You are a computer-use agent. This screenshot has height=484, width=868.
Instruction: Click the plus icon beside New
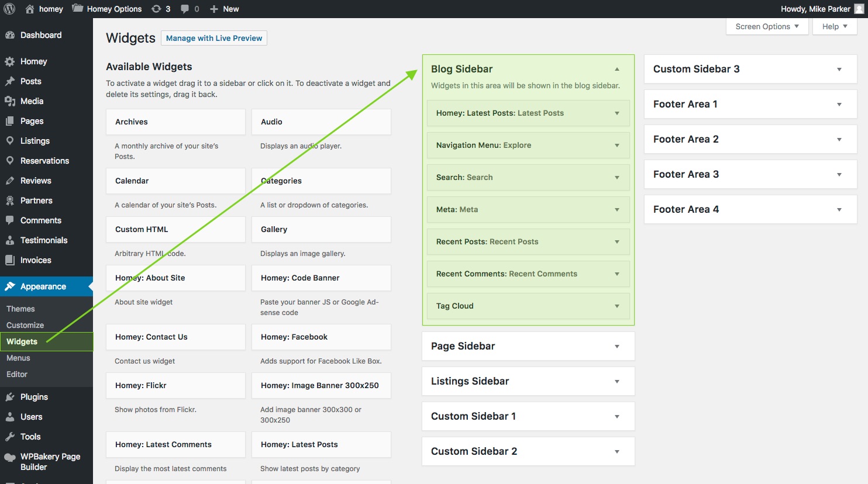point(214,9)
